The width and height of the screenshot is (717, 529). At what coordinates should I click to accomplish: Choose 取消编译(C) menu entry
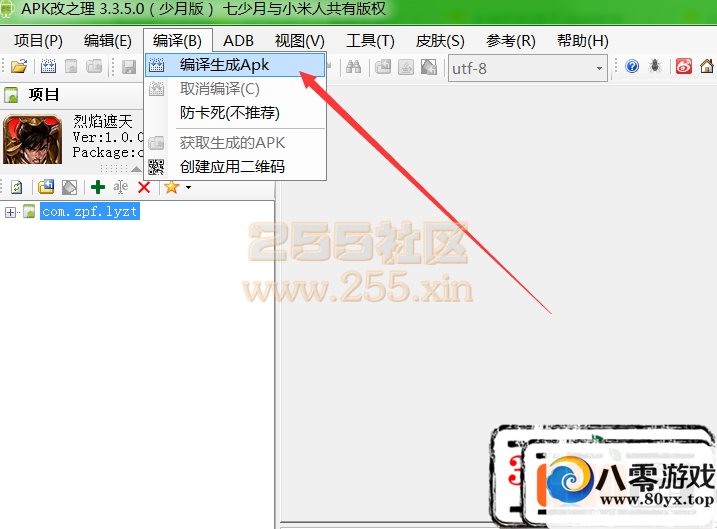pyautogui.click(x=235, y=89)
